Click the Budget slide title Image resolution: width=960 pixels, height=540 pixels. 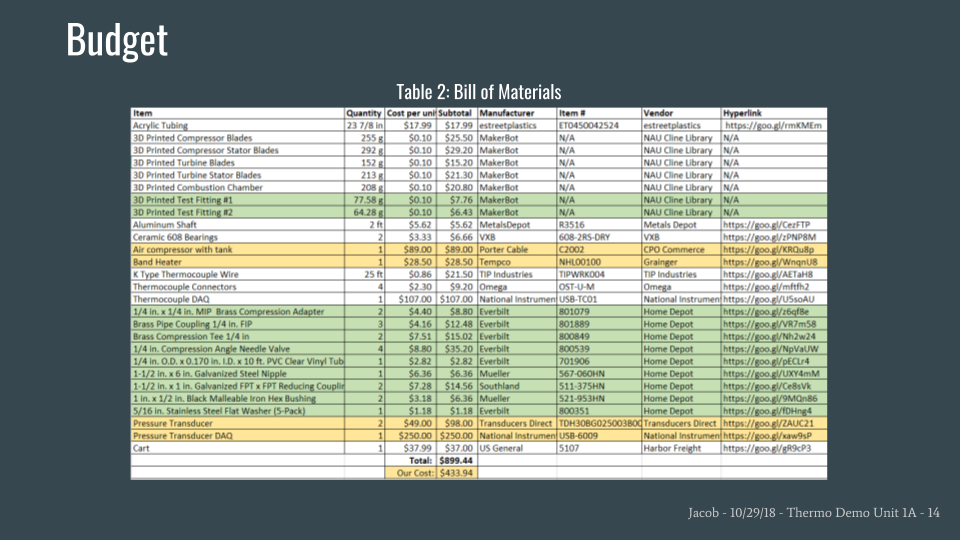117,41
